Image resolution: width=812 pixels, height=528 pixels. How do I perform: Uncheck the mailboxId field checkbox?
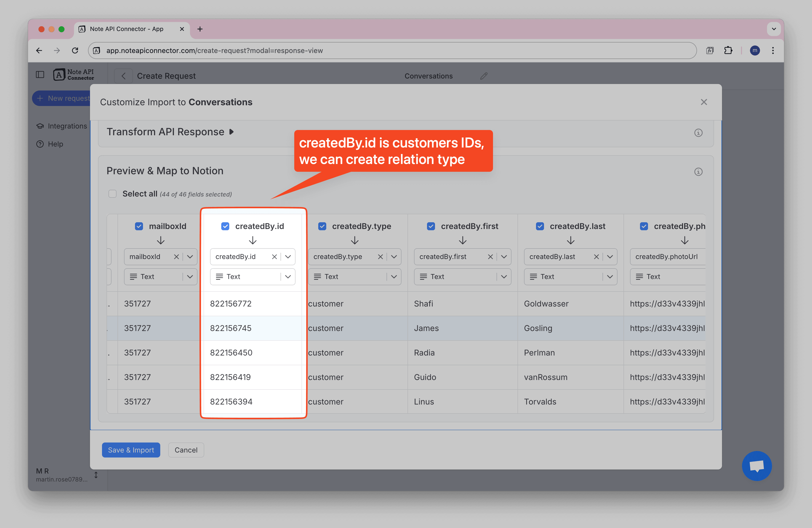point(138,226)
